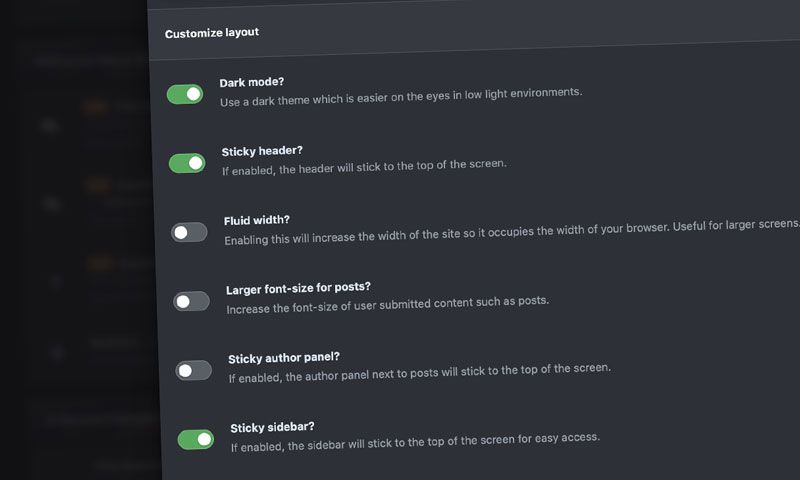Click the author panel description text
Screen dimensions: 800x480
[419, 373]
